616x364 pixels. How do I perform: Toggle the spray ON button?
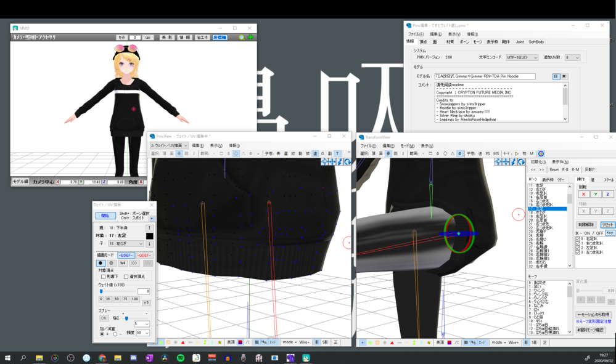(104, 318)
